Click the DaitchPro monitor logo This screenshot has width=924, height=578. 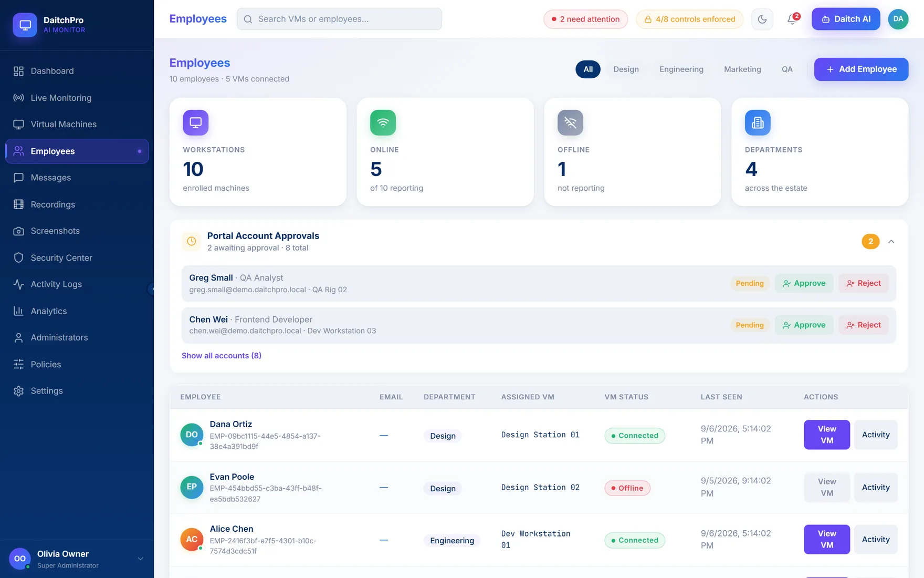click(x=25, y=25)
